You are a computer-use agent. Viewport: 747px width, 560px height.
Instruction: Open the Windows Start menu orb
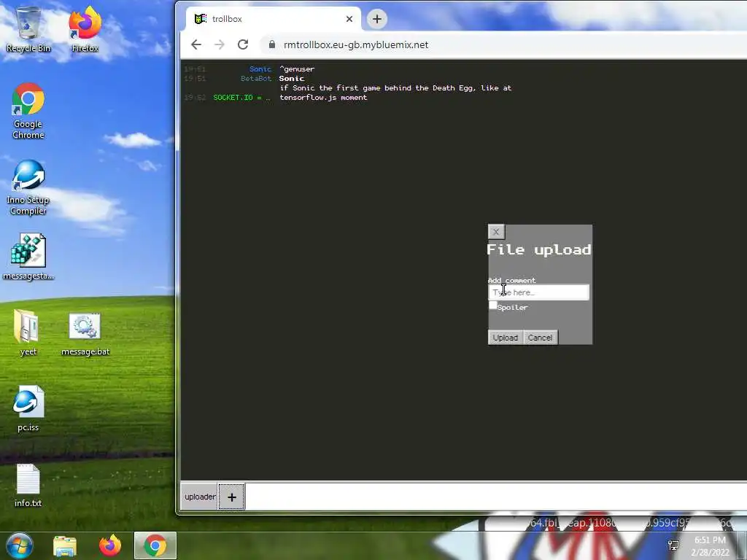[20, 545]
